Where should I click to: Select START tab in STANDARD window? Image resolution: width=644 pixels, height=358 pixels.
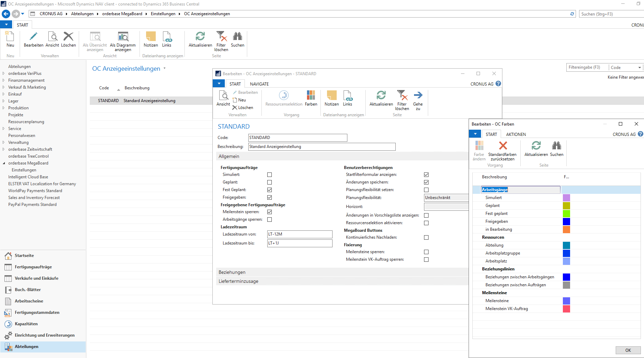coord(235,84)
